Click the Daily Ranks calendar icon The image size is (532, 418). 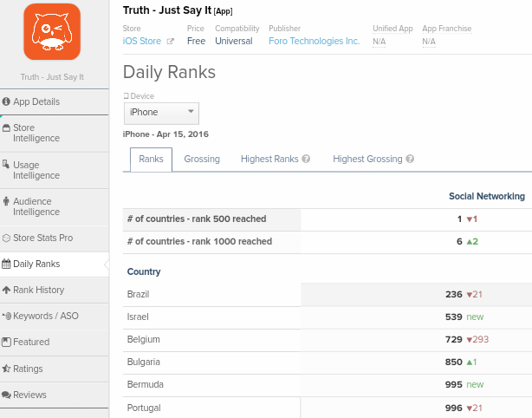click(6, 264)
